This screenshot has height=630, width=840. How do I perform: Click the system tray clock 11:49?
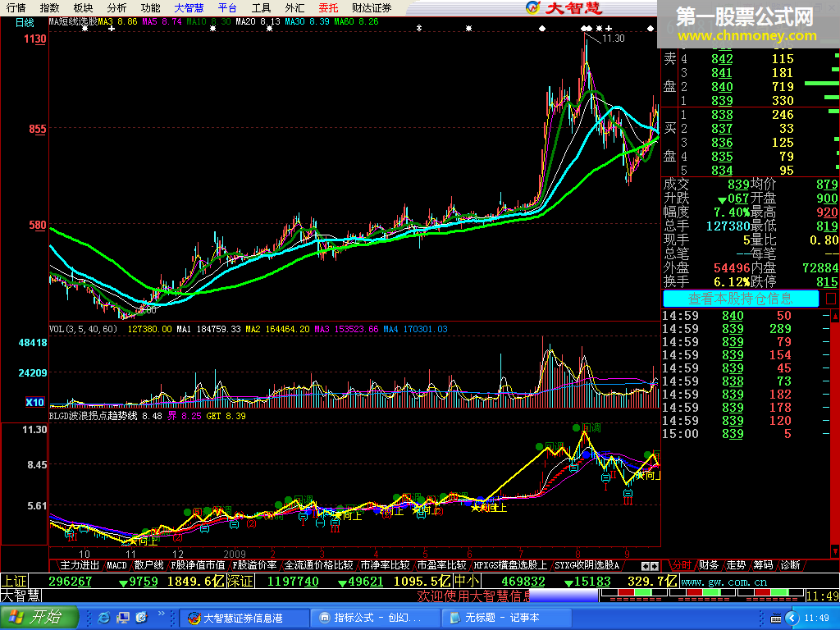pos(817,619)
